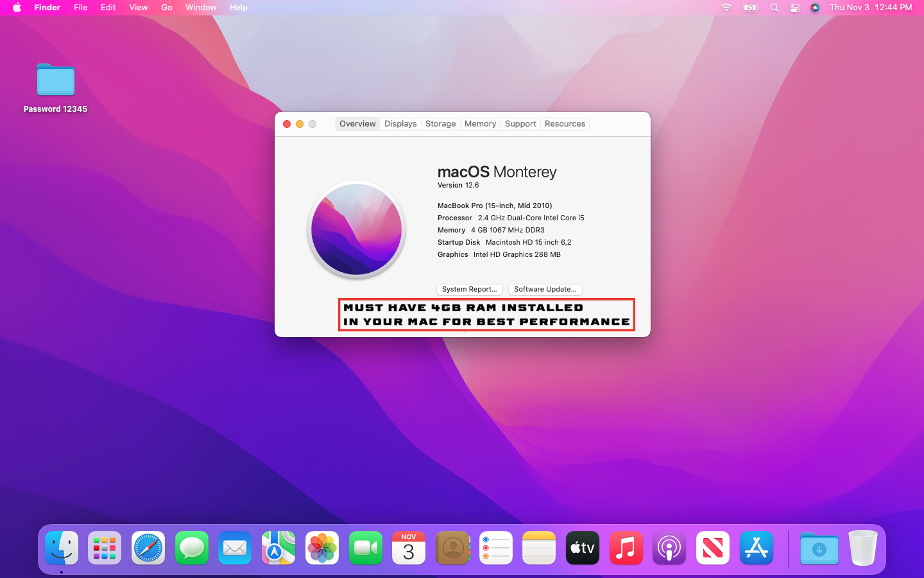924x578 pixels.
Task: Switch to the Resources tab
Action: pos(565,124)
